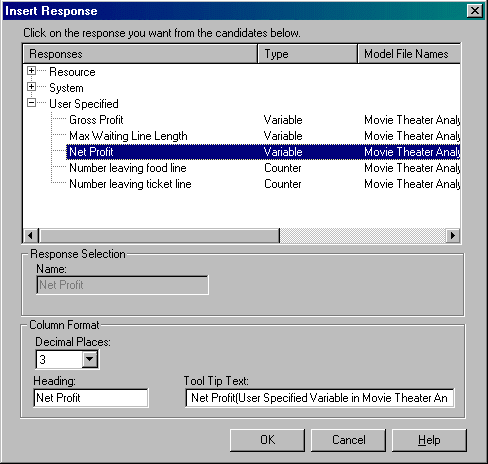This screenshot has width=488, height=464.
Task: Click the Cancel button
Action: click(x=348, y=440)
